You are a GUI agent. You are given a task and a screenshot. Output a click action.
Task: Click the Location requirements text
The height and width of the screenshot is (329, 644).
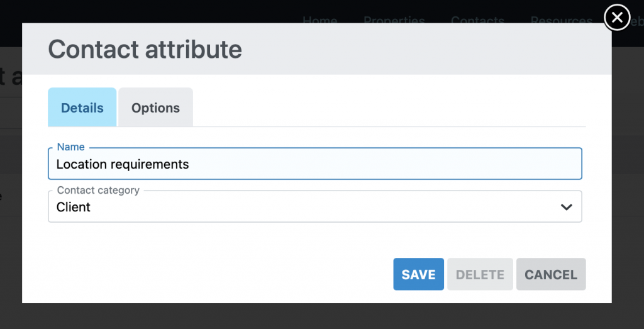(123, 164)
